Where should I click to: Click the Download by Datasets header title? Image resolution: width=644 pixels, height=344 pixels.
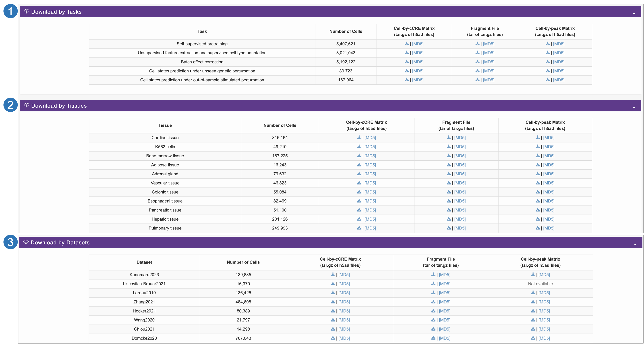(60, 242)
